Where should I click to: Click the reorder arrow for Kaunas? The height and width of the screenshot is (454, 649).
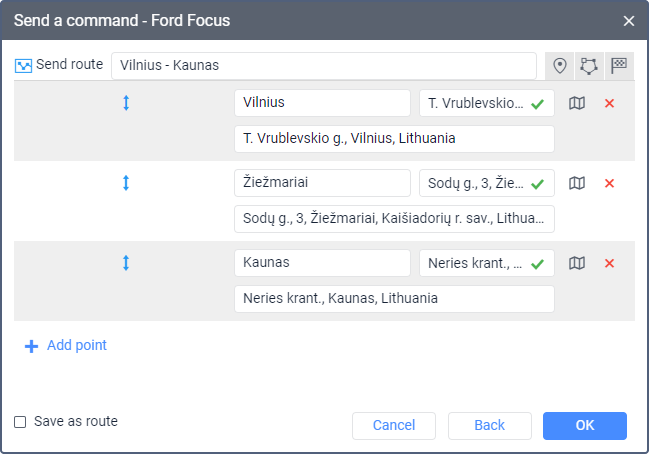(x=126, y=263)
